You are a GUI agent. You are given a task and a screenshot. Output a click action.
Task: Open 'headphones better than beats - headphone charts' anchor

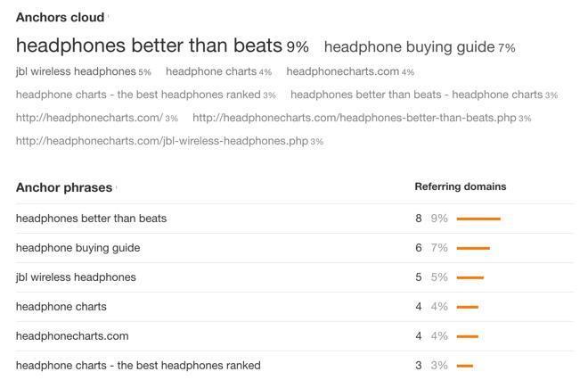pos(416,95)
